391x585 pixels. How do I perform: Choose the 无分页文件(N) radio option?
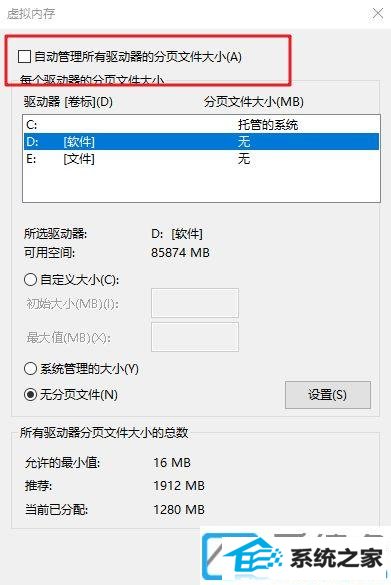pyautogui.click(x=30, y=394)
